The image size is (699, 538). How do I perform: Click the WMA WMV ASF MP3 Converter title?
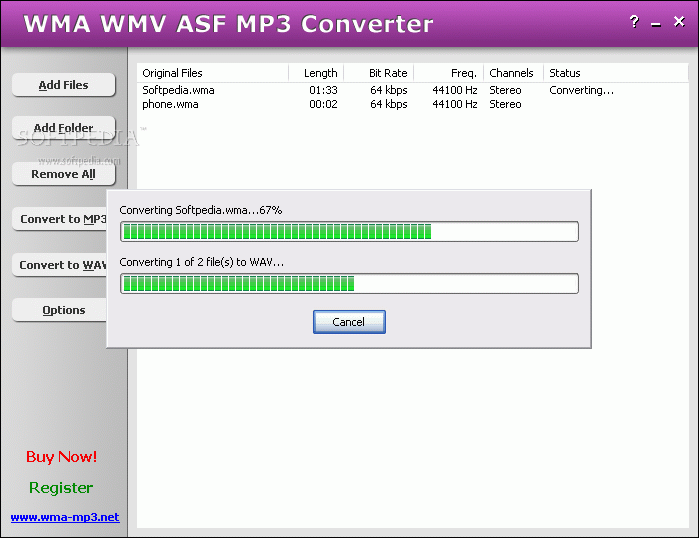228,24
